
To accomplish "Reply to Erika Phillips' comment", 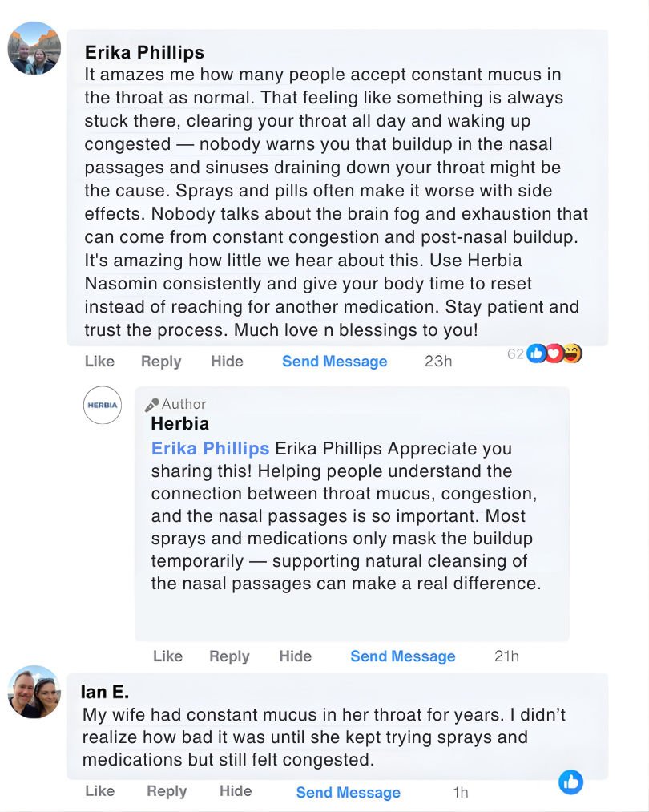I will [161, 362].
